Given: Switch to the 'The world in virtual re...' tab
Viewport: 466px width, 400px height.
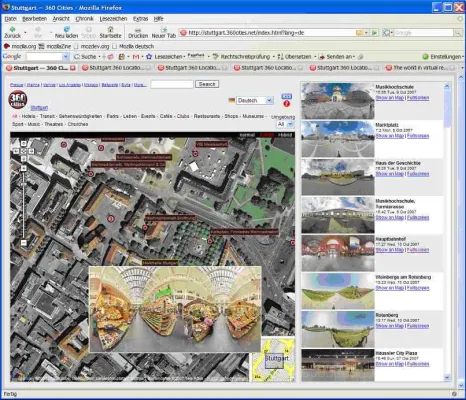Looking at the screenshot, I should (x=420, y=68).
